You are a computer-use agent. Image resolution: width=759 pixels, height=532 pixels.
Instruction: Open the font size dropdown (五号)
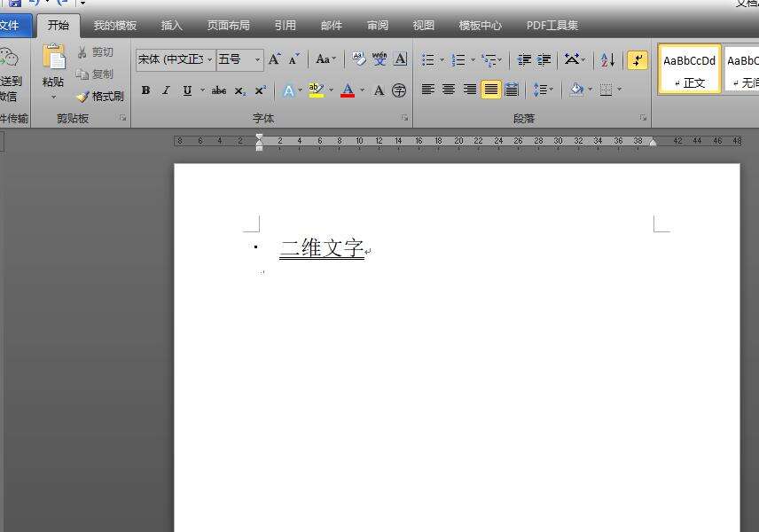click(x=257, y=59)
